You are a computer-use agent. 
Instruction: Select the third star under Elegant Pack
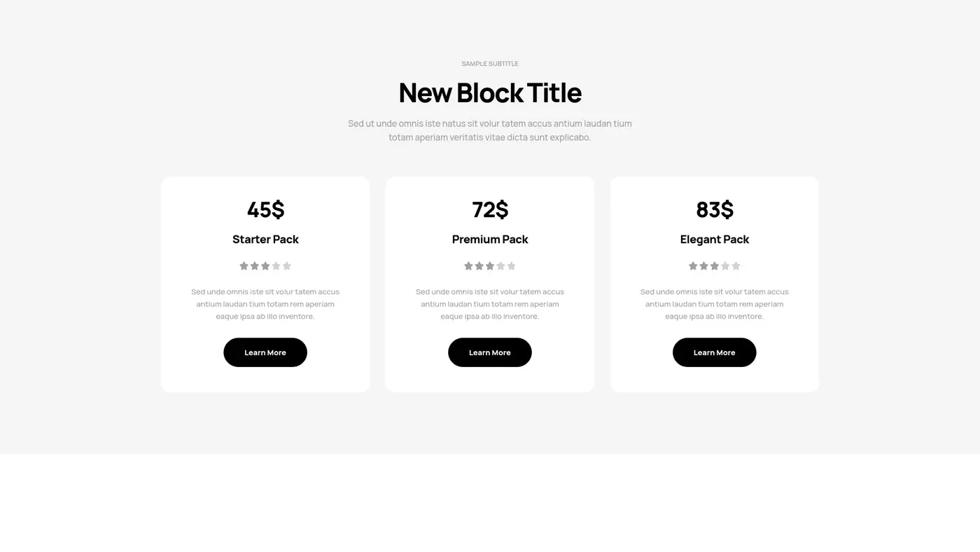713,265
